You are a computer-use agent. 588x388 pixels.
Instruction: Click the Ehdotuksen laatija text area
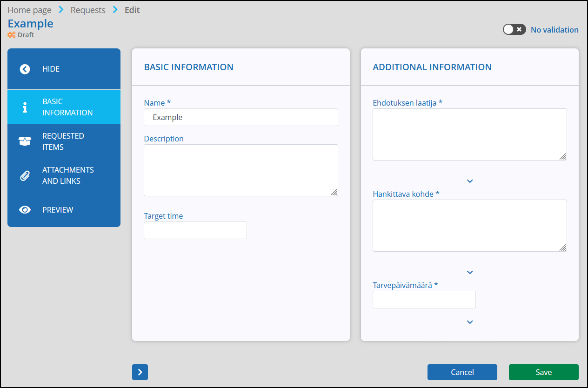470,134
